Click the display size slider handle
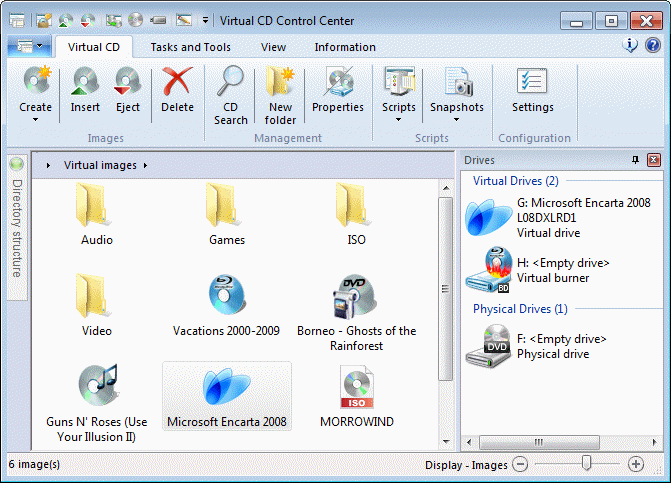The height and width of the screenshot is (483, 671). [587, 463]
